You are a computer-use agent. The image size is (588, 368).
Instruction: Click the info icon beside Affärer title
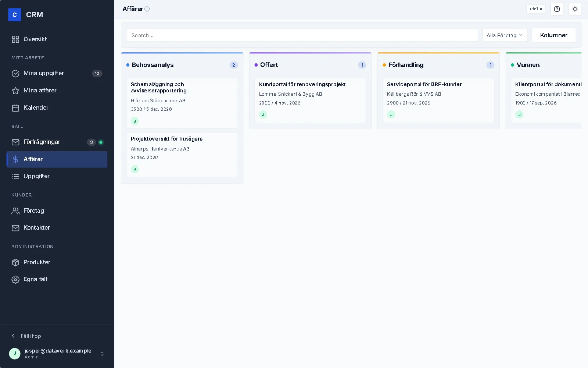click(x=147, y=9)
